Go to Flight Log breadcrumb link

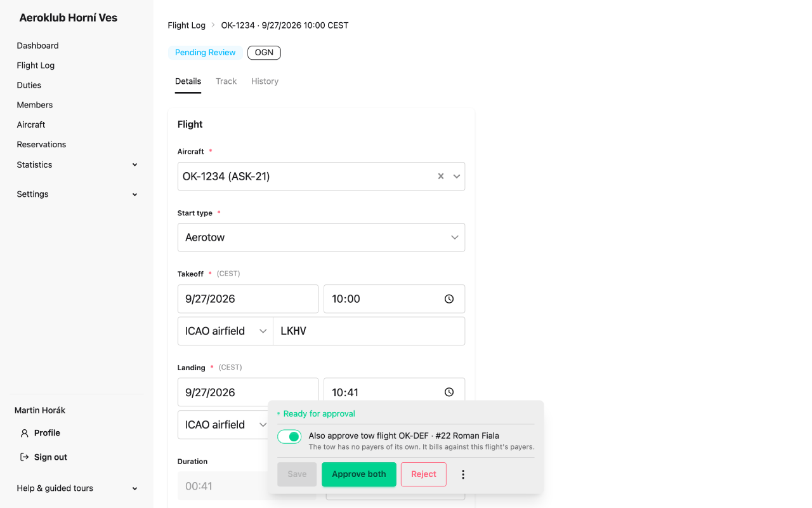click(x=187, y=25)
